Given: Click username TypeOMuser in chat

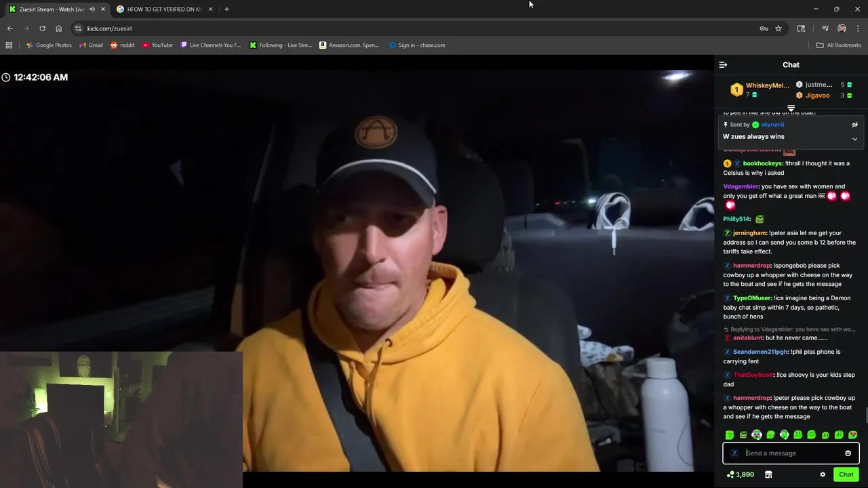Looking at the screenshot, I should (752, 298).
